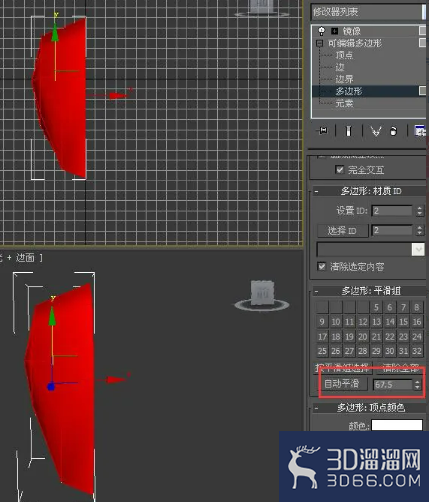
Task: Expand the 镜像 modifier plus box
Action: pyautogui.click(x=335, y=31)
